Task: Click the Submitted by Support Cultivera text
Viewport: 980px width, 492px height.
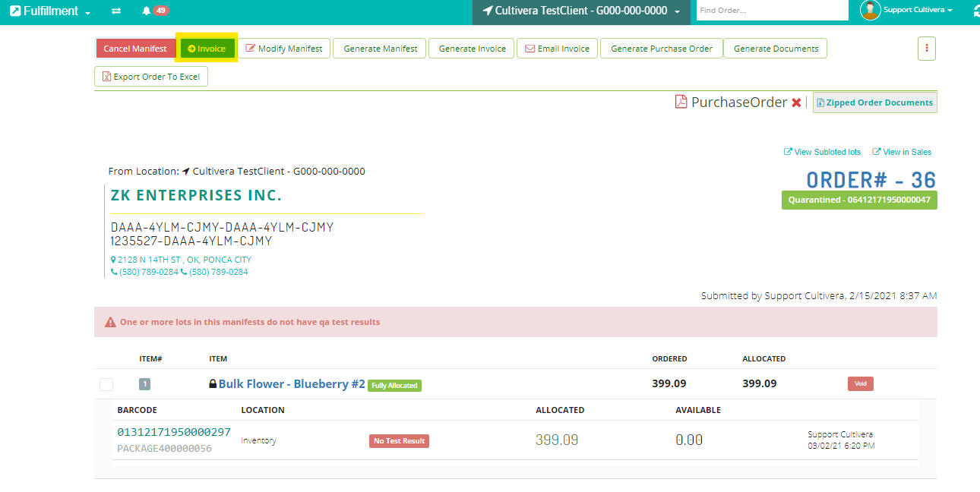Action: [x=819, y=296]
